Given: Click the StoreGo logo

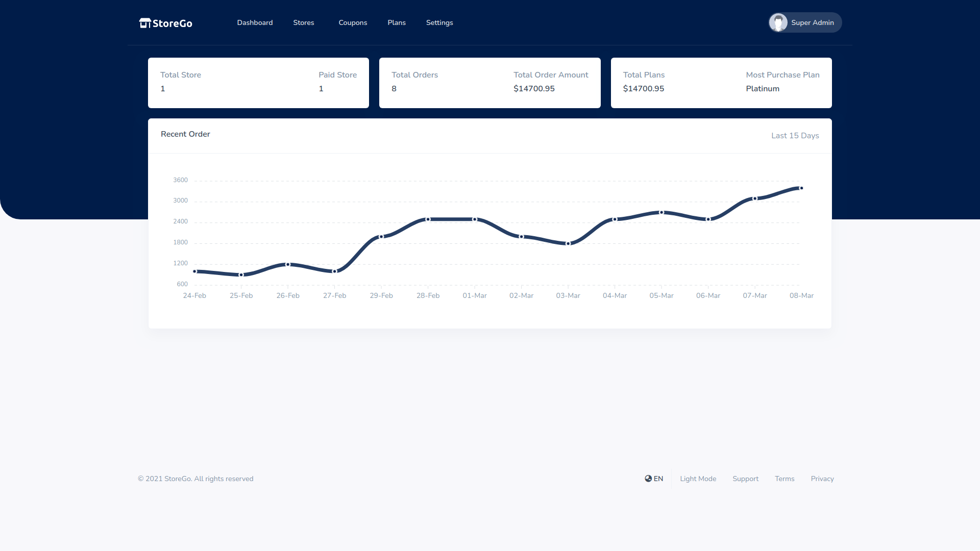Looking at the screenshot, I should point(165,23).
